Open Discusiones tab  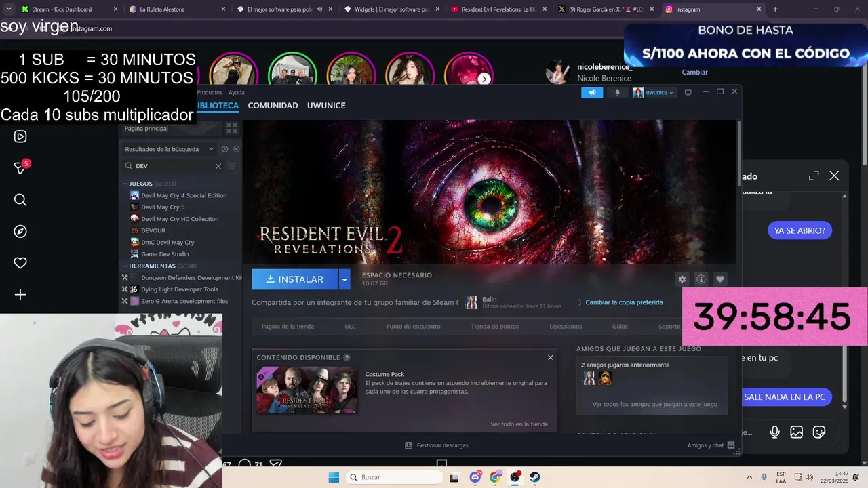pos(566,327)
